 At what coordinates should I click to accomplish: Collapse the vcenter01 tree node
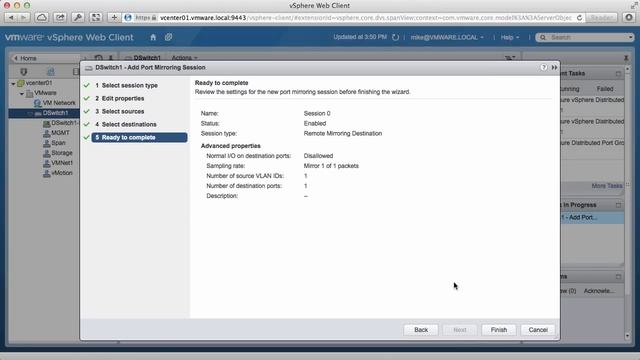13,83
